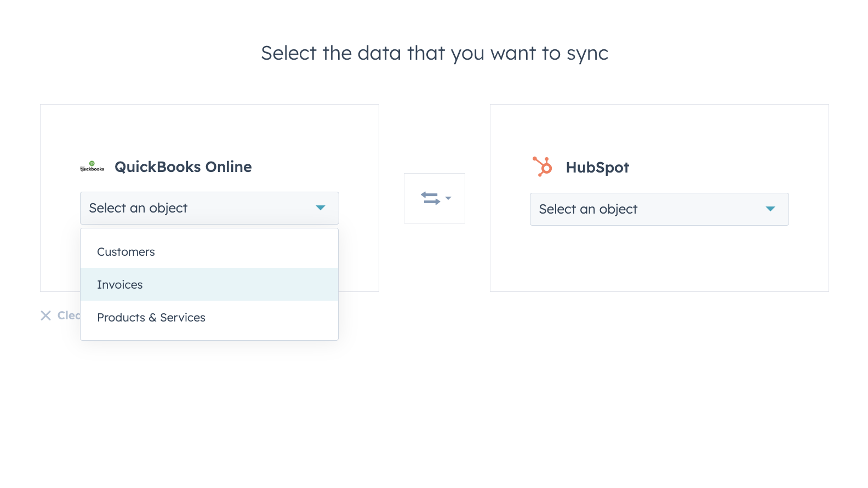Open the HubSpot Select an object dropdown
The width and height of the screenshot is (868, 488).
659,209
